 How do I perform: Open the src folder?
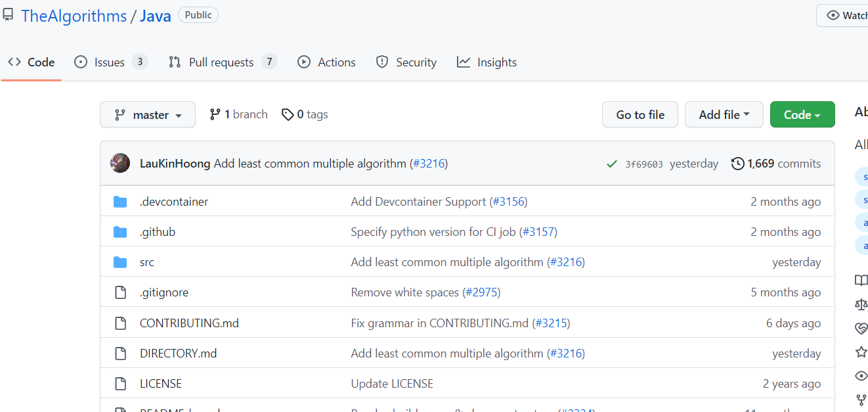pos(147,262)
